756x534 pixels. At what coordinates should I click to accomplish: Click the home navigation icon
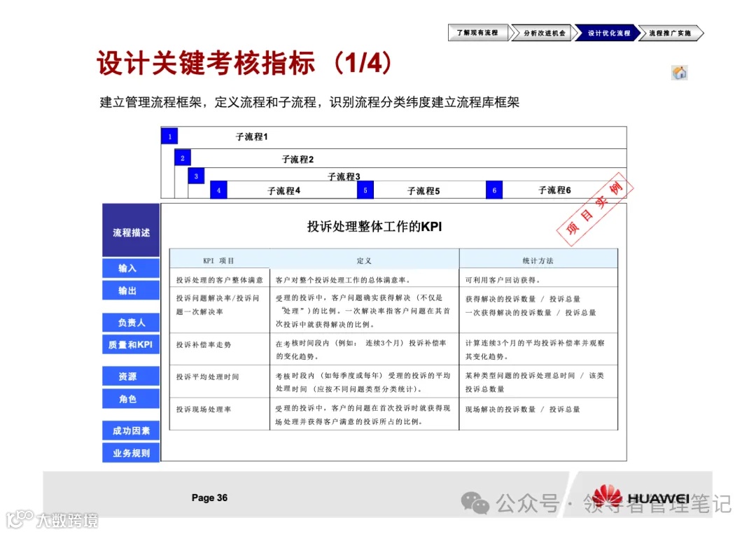[x=677, y=72]
